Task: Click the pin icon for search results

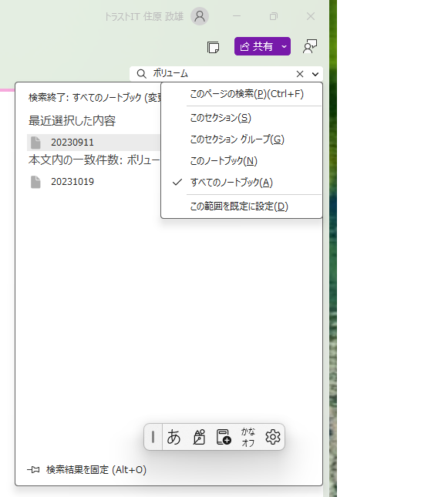Action: click(x=33, y=470)
